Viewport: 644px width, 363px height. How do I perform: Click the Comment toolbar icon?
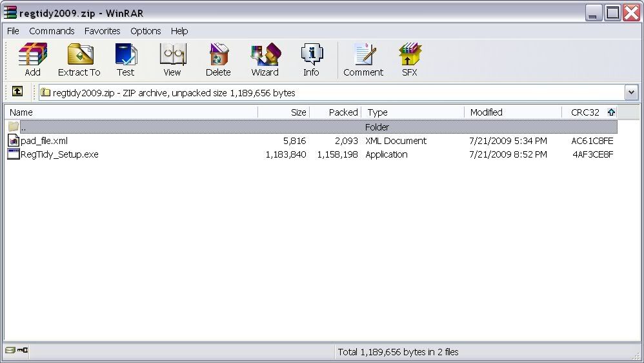click(x=363, y=59)
